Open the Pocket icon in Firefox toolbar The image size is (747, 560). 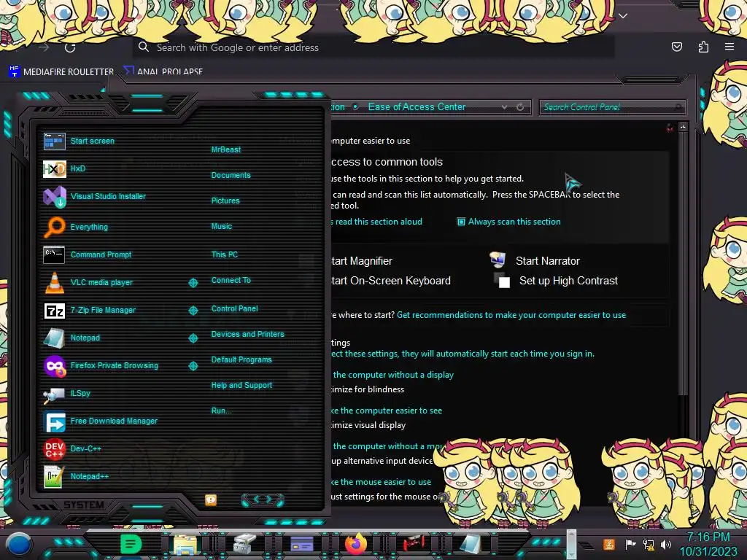676,47
